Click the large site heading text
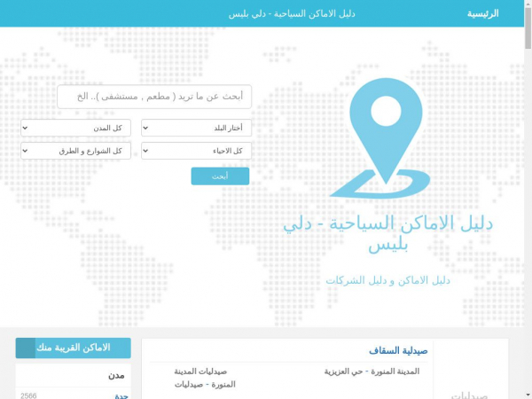This screenshot has height=399, width=532. pyautogui.click(x=387, y=234)
